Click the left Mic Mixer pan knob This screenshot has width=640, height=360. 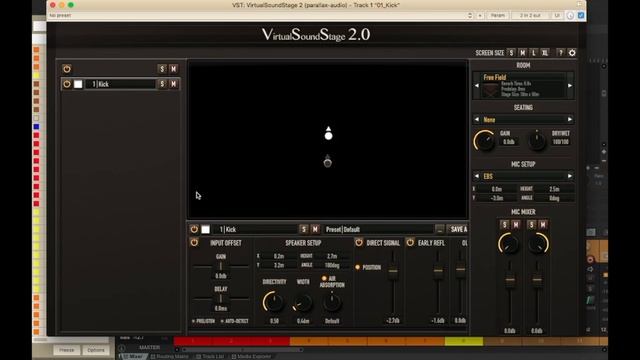509,244
